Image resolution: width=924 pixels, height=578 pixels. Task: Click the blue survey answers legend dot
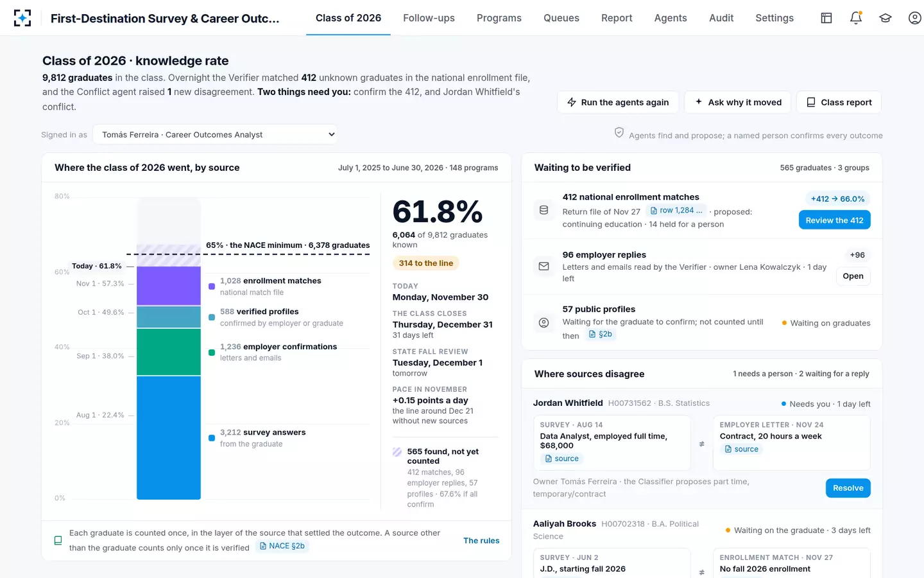[x=212, y=438]
